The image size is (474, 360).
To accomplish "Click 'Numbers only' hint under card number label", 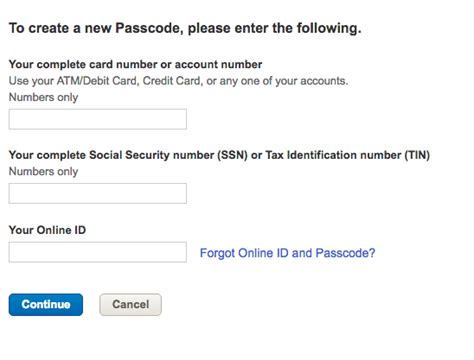I will 43,97.
